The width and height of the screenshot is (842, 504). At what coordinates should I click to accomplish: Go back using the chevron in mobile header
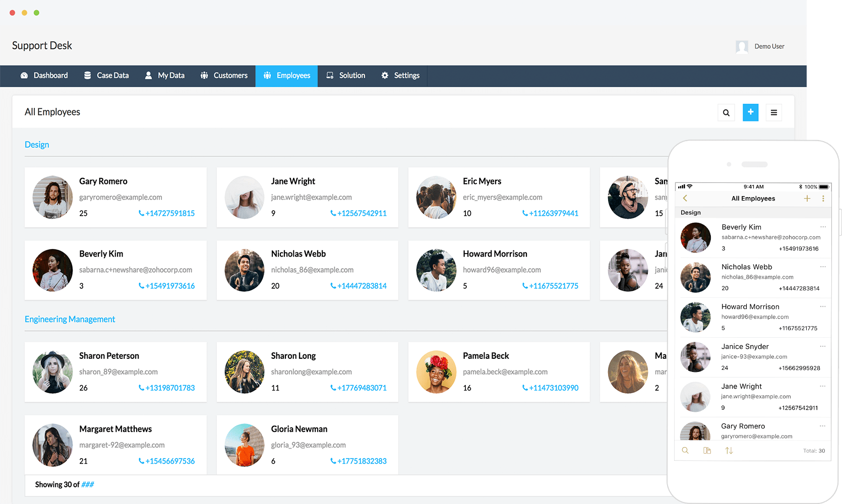(x=685, y=198)
